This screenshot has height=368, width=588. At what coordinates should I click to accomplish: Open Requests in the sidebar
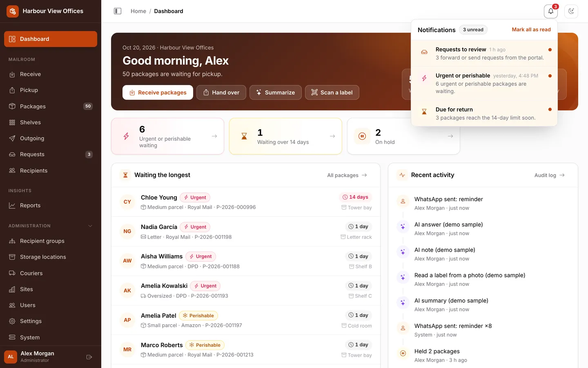pyautogui.click(x=51, y=154)
